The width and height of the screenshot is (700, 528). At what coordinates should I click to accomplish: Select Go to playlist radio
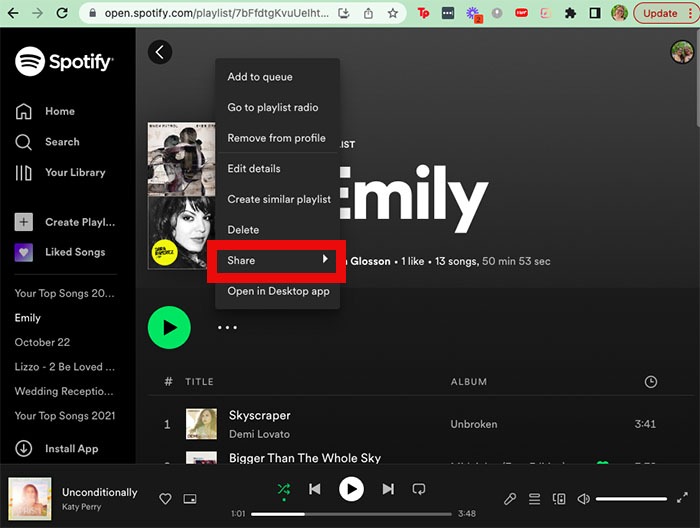pyautogui.click(x=277, y=108)
